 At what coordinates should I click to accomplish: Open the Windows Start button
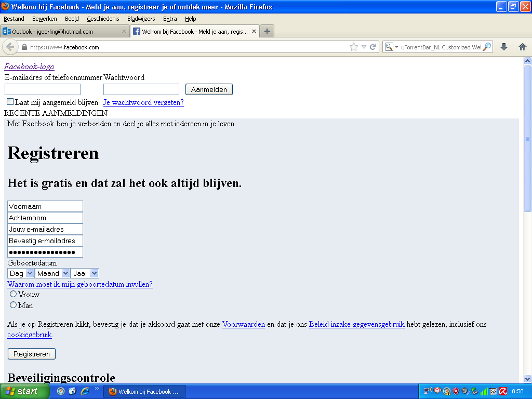(x=24, y=392)
